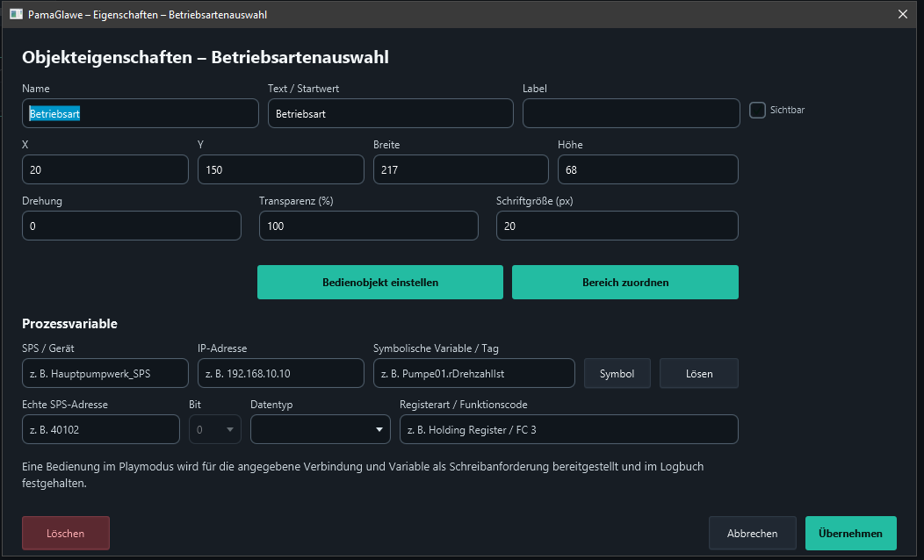Click the Text / Startwert field
The image size is (924, 560).
click(x=390, y=113)
